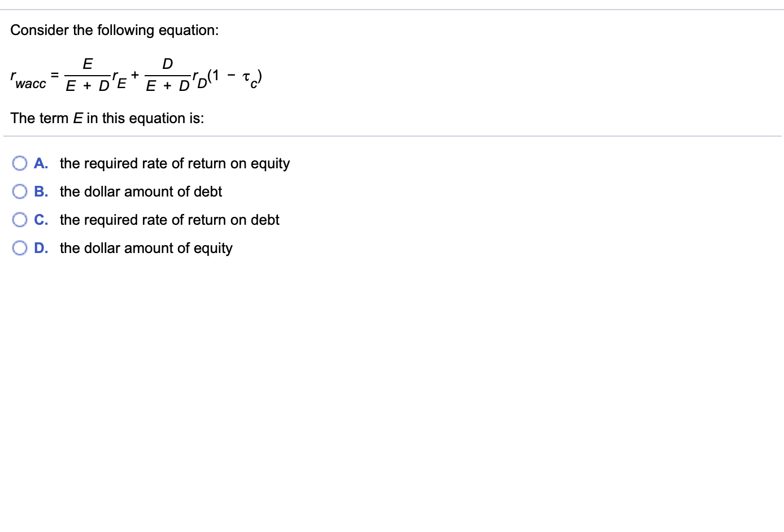The height and width of the screenshot is (532, 784).
Task: Click the heading 'Consider the following equation:'
Action: pos(115,30)
